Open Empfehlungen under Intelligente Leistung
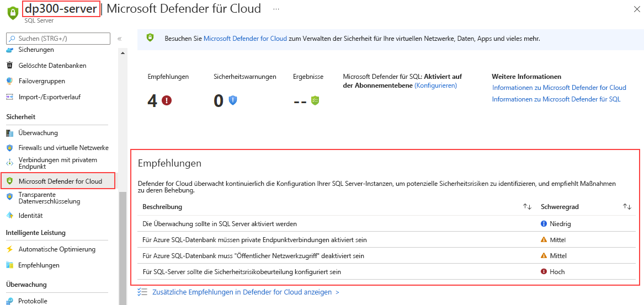The image size is (644, 305). click(x=39, y=265)
